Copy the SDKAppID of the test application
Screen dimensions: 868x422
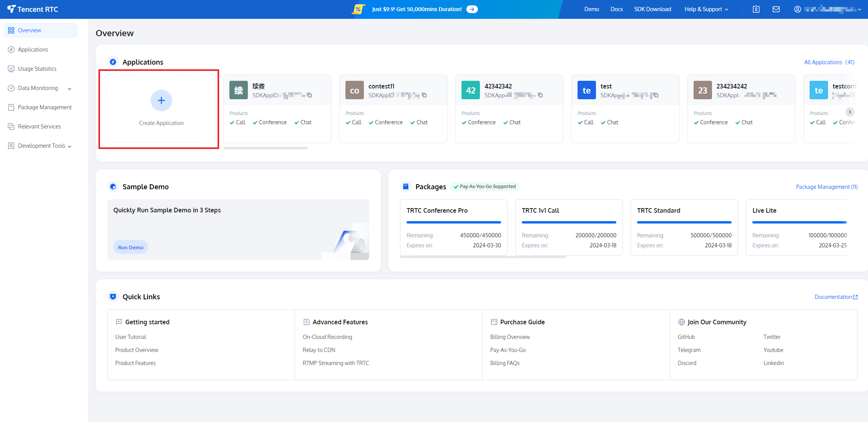point(656,95)
